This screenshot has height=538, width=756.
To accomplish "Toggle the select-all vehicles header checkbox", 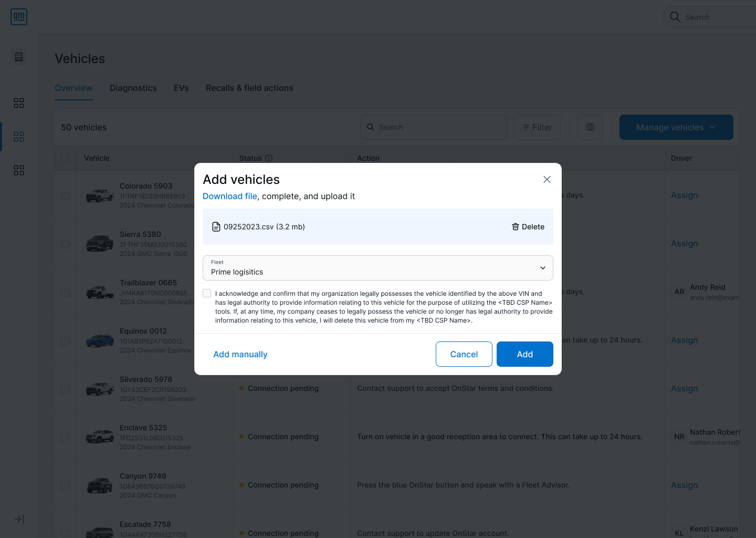I will 65,158.
